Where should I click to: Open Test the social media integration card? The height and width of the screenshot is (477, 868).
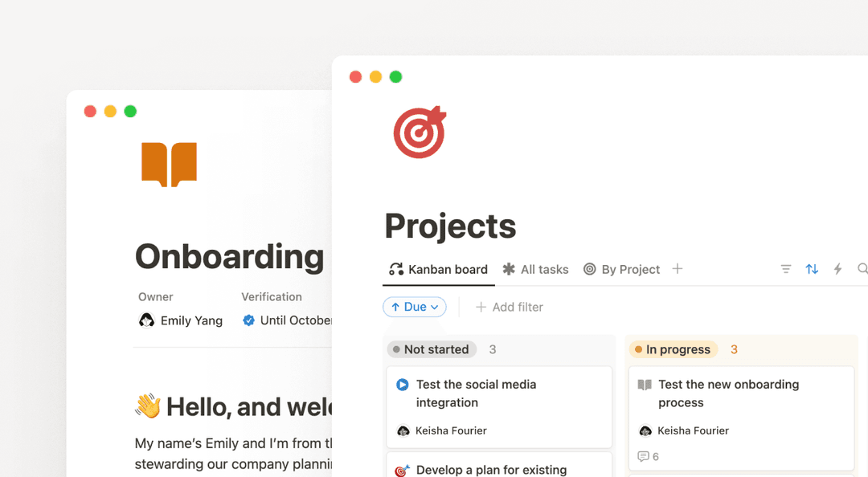498,393
